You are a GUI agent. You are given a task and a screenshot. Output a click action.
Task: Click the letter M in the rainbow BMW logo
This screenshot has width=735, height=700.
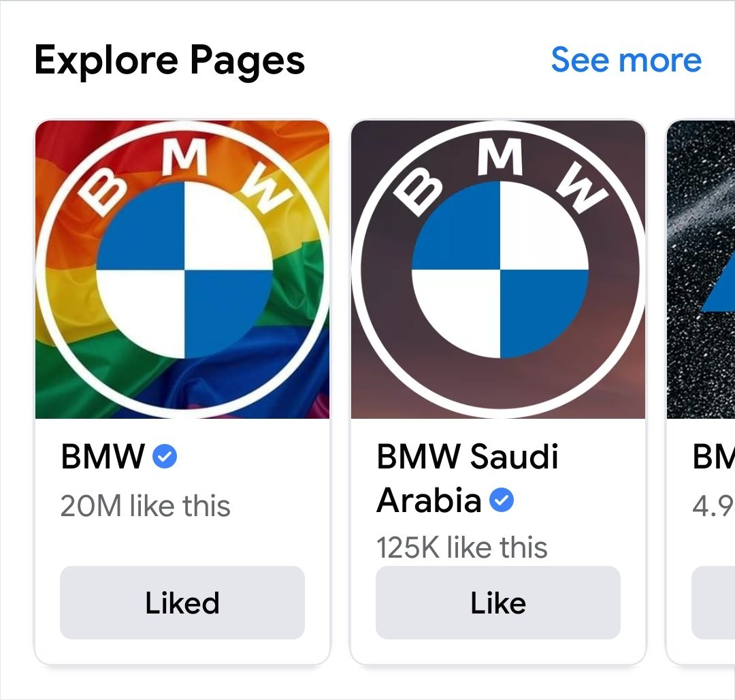tap(185, 157)
